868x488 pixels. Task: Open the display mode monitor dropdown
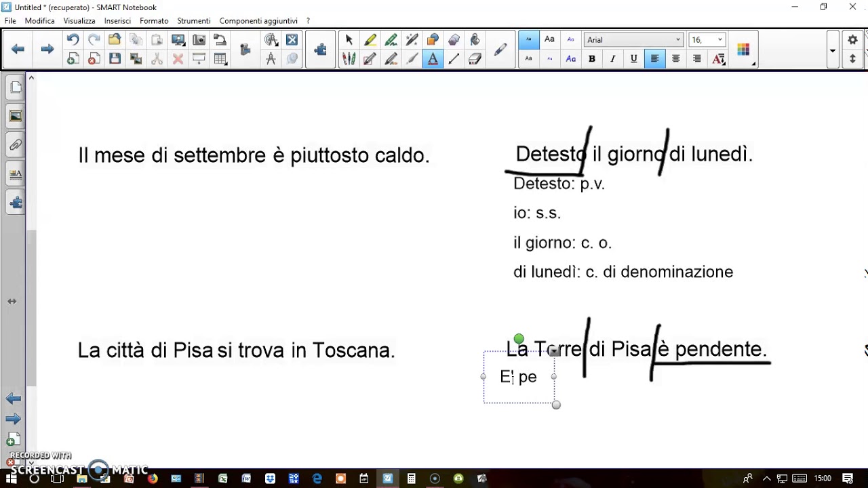pyautogui.click(x=178, y=40)
